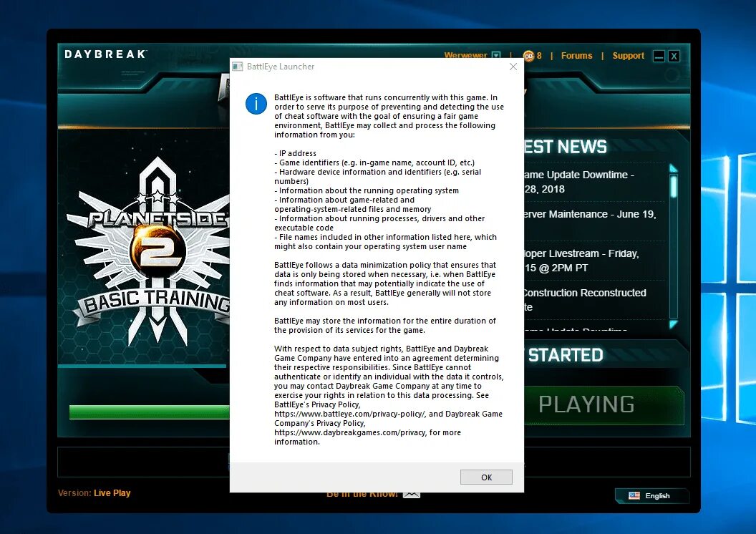Click the 'Live Play' version text
The image size is (756, 534).
pos(112,493)
